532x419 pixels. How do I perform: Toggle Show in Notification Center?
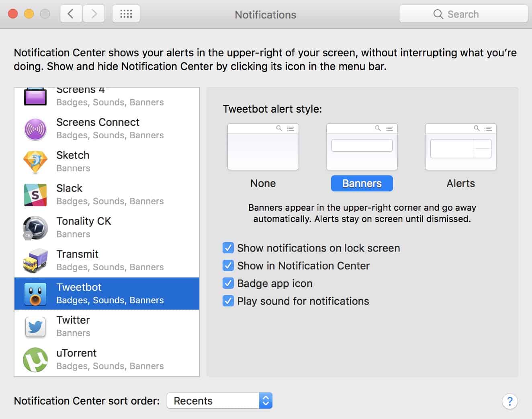coord(228,265)
